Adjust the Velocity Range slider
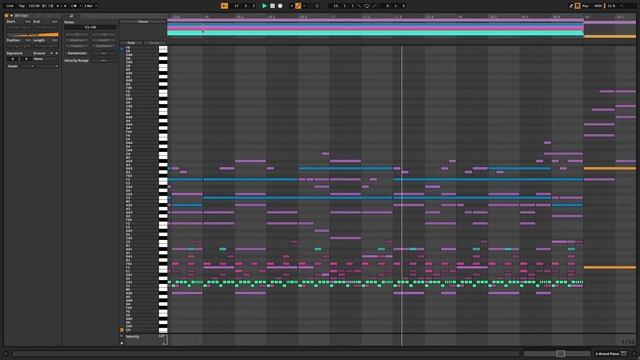 (x=104, y=60)
